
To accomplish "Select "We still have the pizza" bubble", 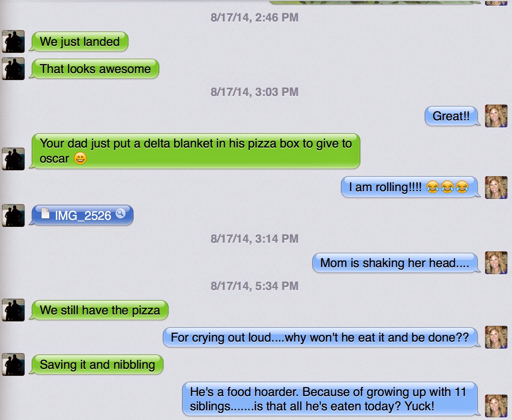I will click(100, 310).
